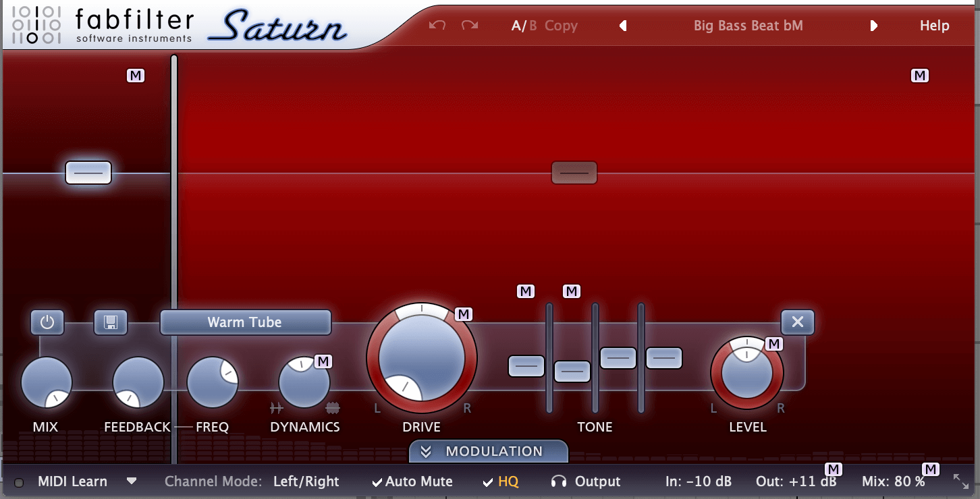Toggle the Auto Mute checkbox
980x499 pixels.
(x=412, y=481)
